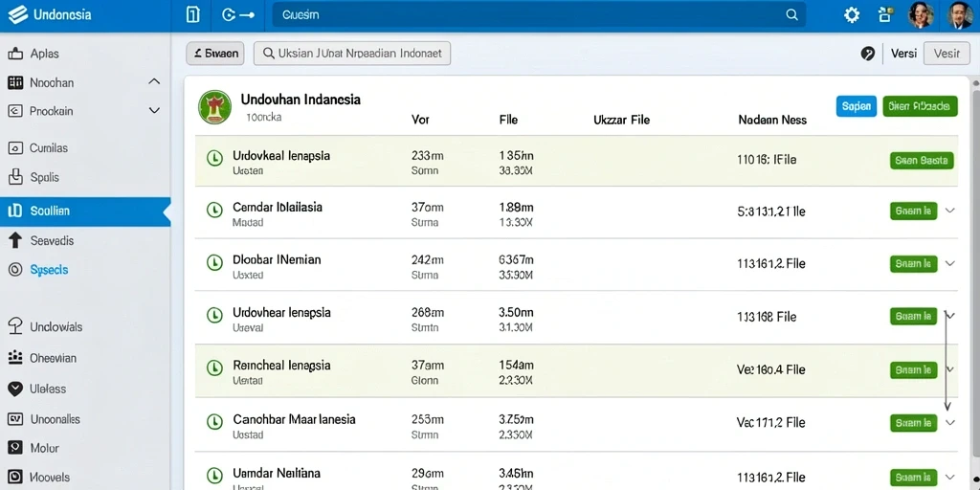Click the Undonesia logo icon
Viewport: 980px width, 490px height.
(17, 14)
